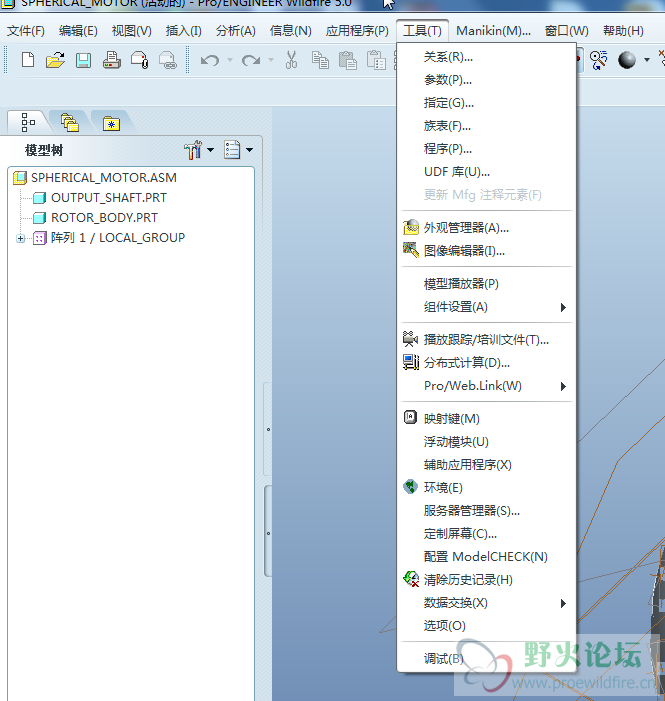Switch to Folder Browser navigator tab
This screenshot has width=665, height=701.
point(70,122)
